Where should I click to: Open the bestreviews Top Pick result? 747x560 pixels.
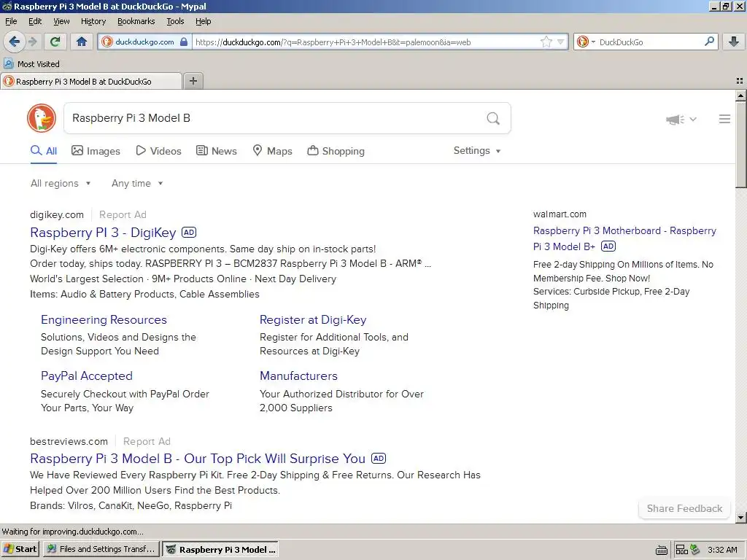click(198, 459)
